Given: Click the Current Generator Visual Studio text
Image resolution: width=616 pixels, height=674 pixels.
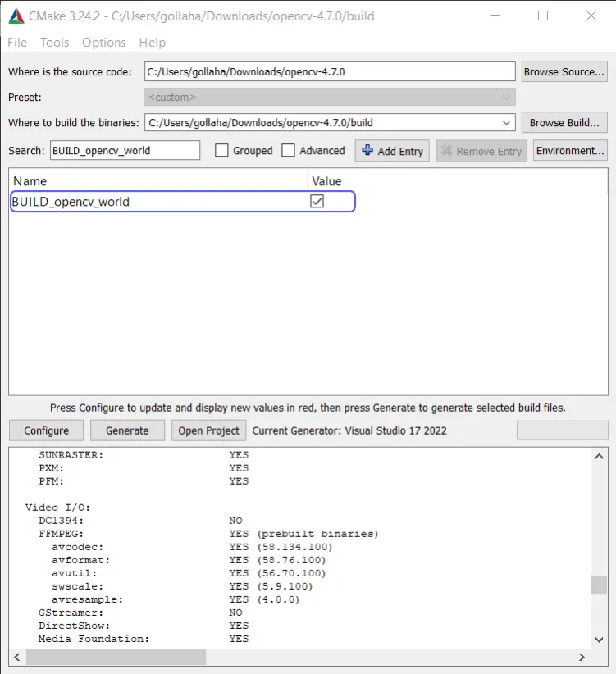Looking at the screenshot, I should click(x=349, y=430).
